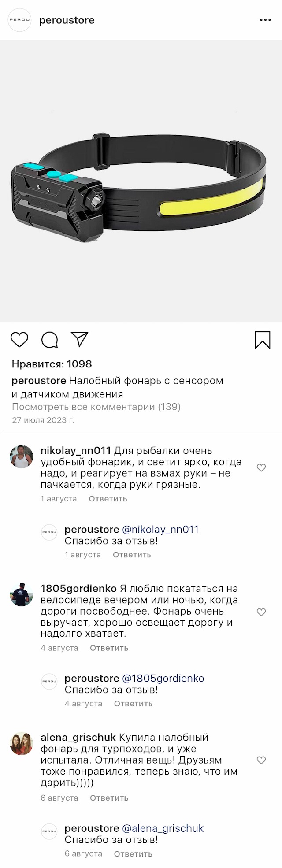Expand all 139 comments
The image size is (282, 868).
pos(96,407)
